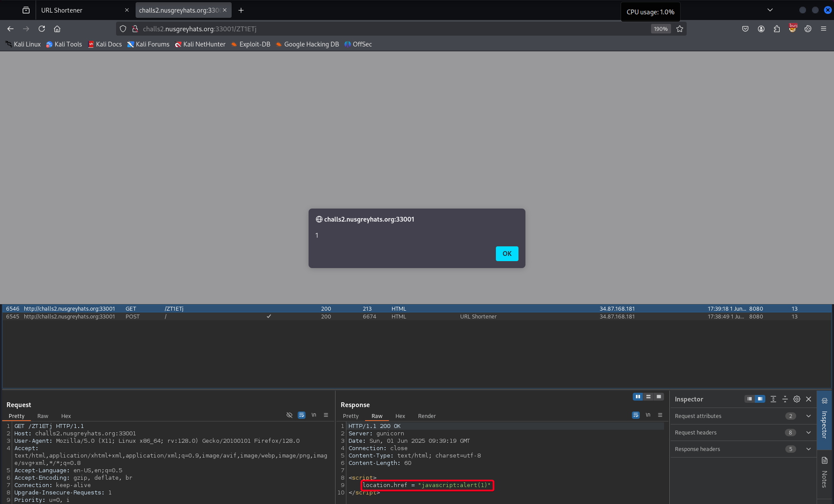Open Inspector settings gear
The image size is (834, 504).
(797, 399)
